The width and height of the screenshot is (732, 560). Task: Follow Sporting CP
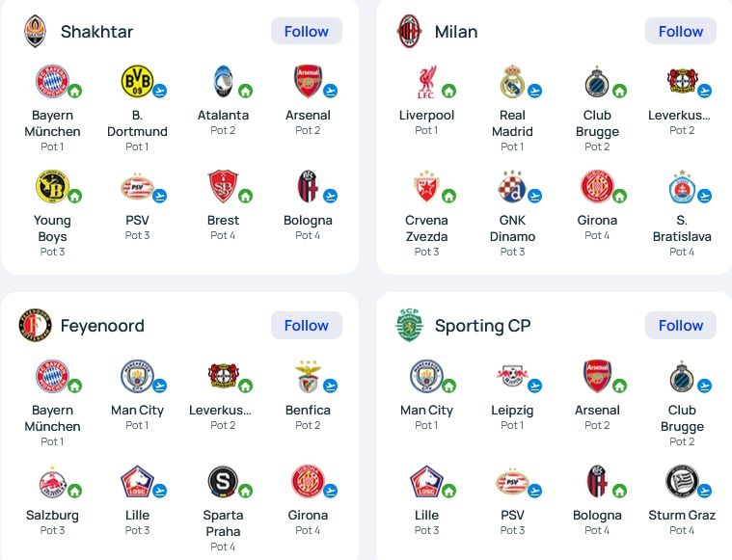click(x=681, y=325)
